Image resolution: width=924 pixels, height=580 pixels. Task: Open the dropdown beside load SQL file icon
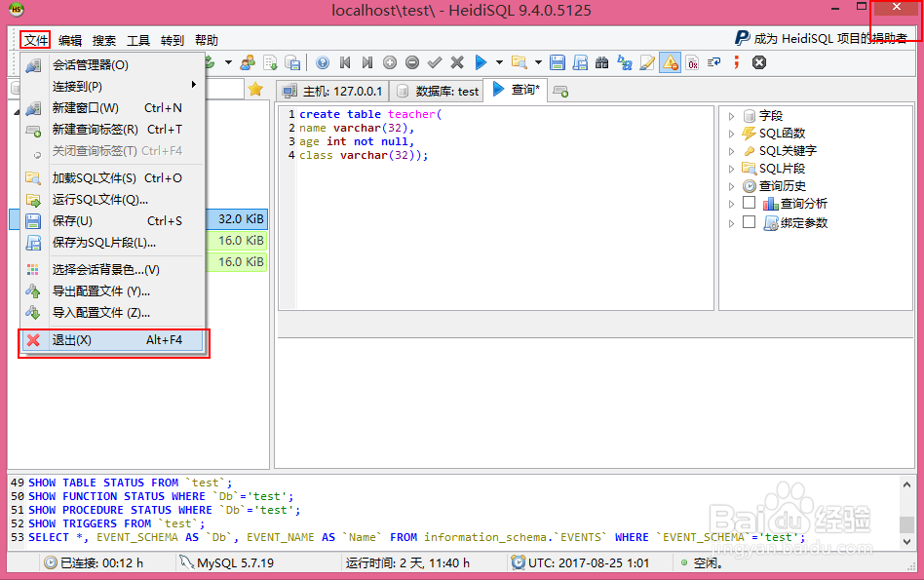point(538,62)
